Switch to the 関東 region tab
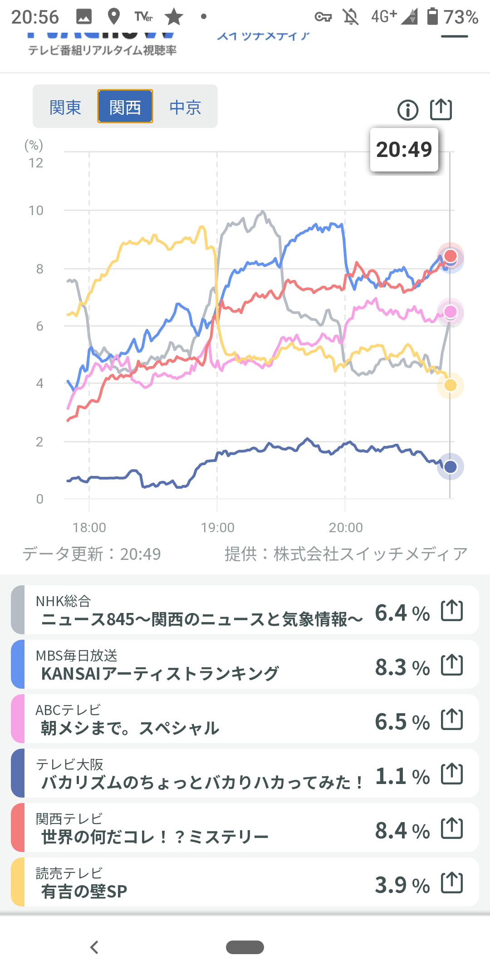 point(65,107)
